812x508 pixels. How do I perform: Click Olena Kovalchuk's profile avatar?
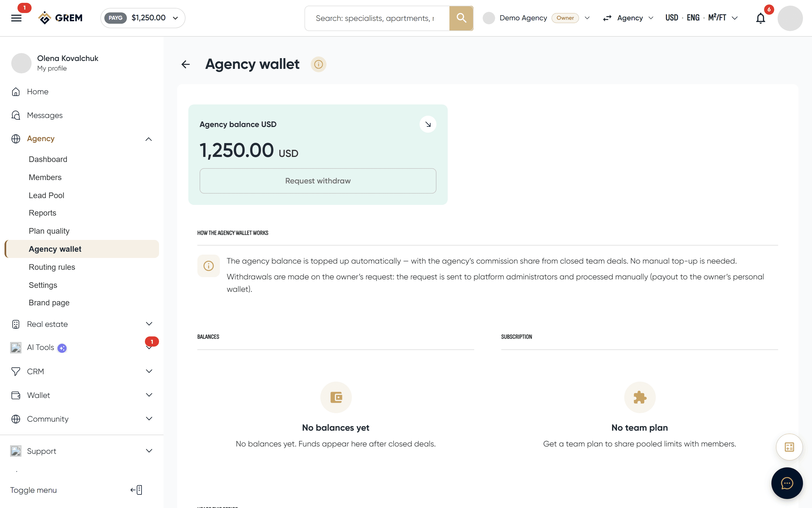pos(21,63)
